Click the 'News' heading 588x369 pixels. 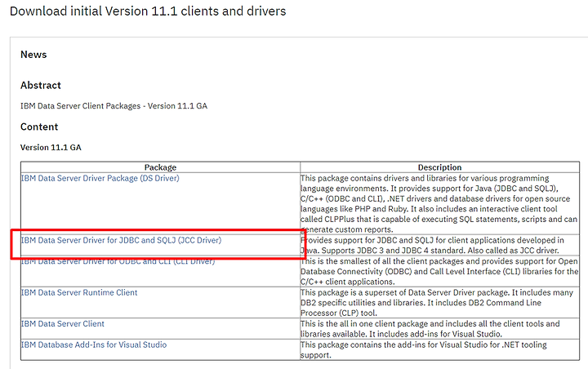click(33, 55)
